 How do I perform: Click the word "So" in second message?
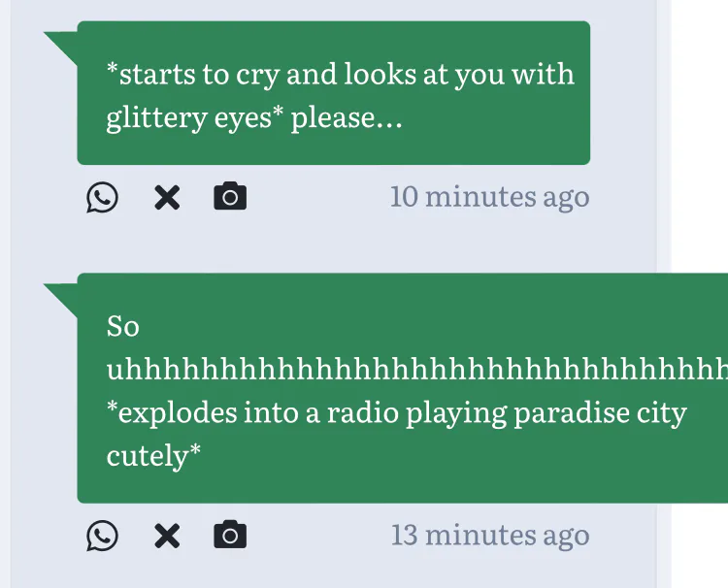(x=123, y=327)
